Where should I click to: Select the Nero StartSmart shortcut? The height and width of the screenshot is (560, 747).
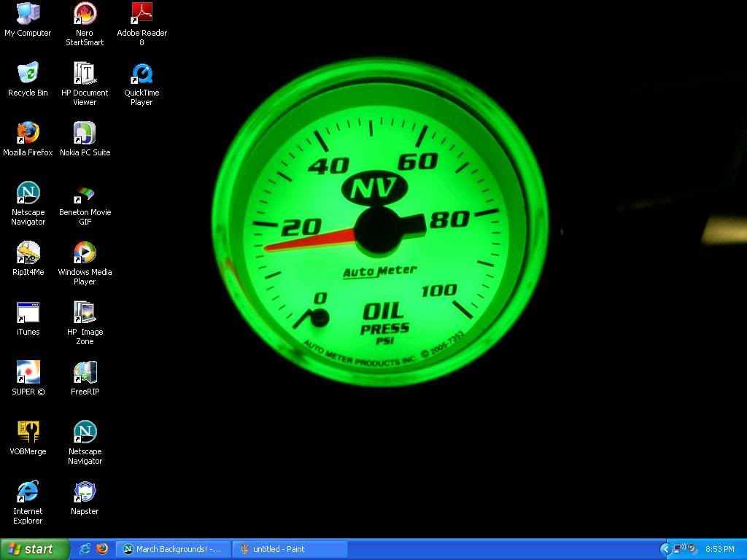[85, 25]
